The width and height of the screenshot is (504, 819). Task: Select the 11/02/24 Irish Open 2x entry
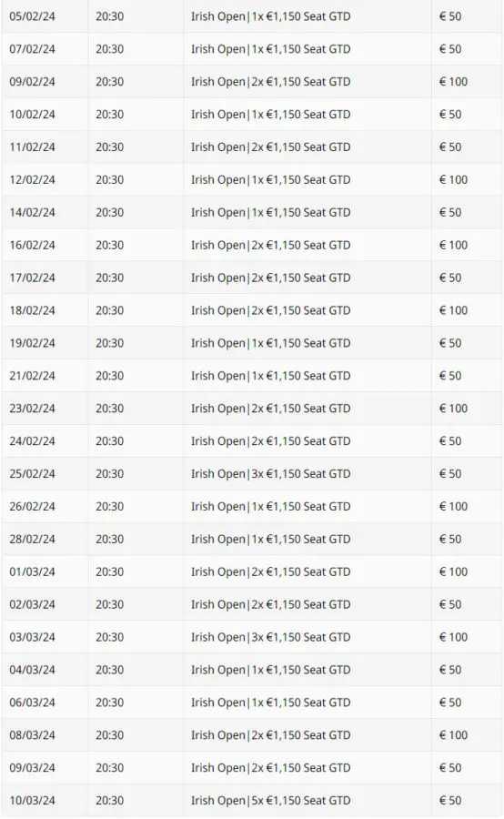pyautogui.click(x=270, y=147)
